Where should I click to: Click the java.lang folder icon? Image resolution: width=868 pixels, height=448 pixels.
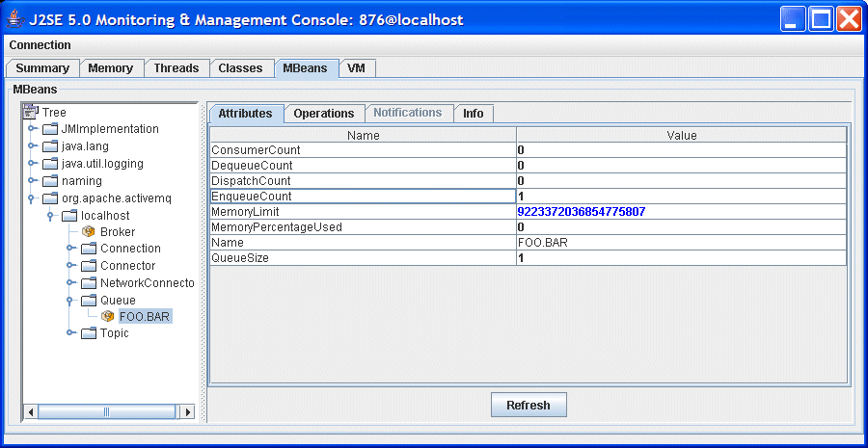(50, 146)
